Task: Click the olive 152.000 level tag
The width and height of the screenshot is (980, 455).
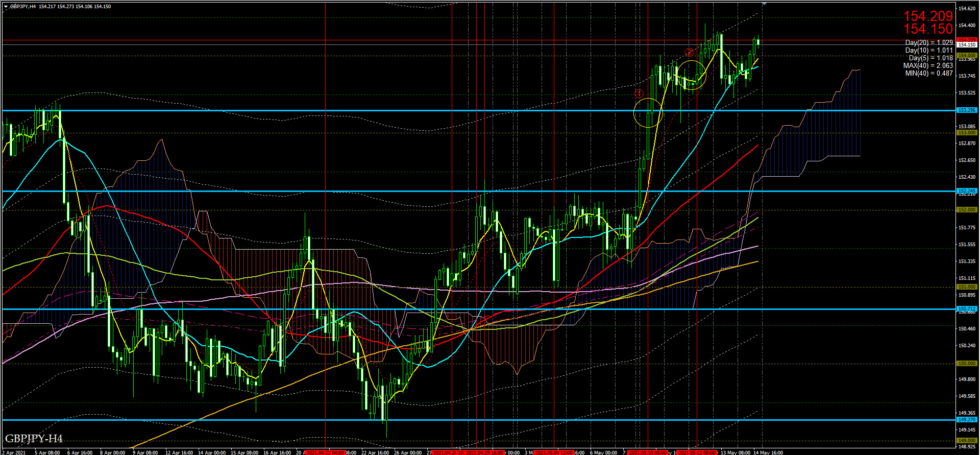Action: click(x=967, y=210)
